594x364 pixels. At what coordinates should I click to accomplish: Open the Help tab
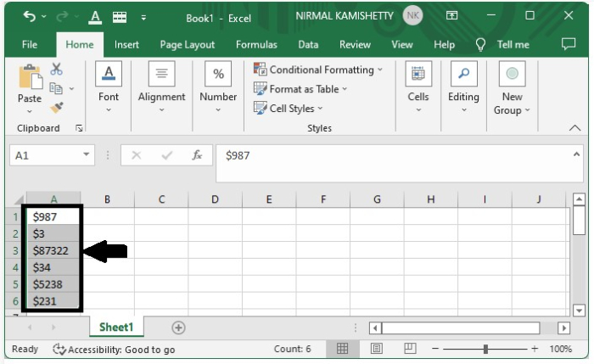(444, 45)
